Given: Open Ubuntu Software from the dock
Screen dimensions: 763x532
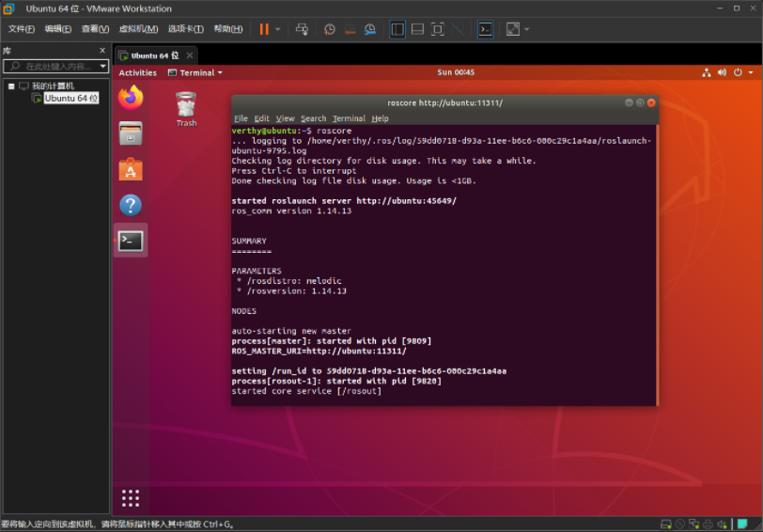Looking at the screenshot, I should click(x=131, y=169).
